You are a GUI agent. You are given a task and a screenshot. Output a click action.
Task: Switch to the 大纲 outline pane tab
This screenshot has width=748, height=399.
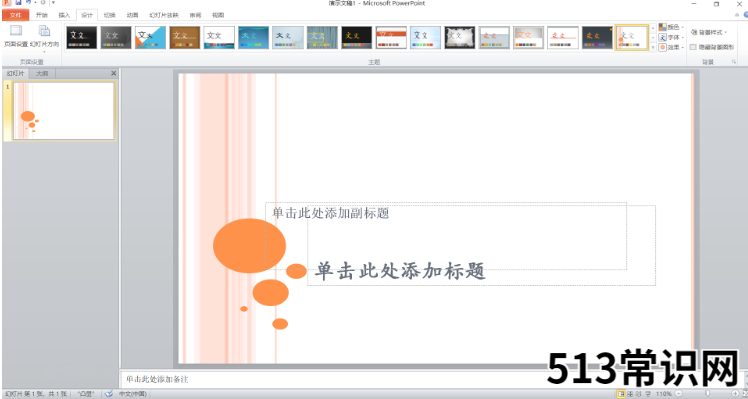(x=42, y=74)
